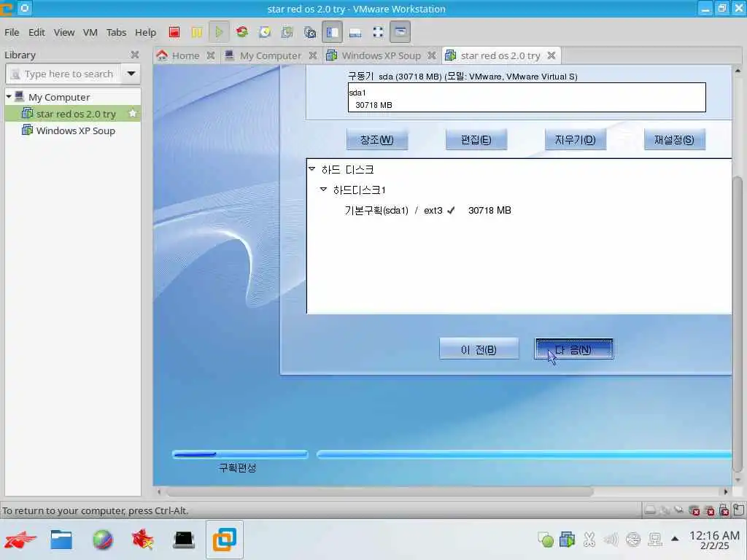Collapse the My Computer tree node
Image resolution: width=747 pixels, height=560 pixels.
click(9, 96)
